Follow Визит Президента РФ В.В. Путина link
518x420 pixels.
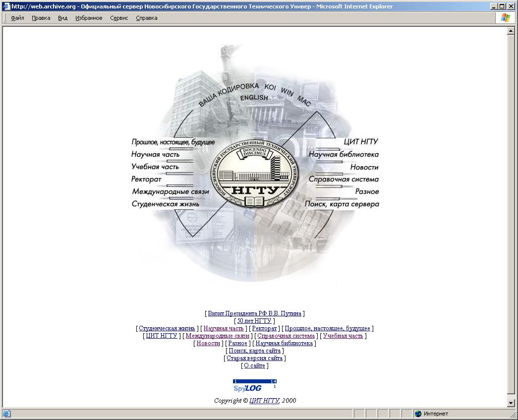(255, 313)
